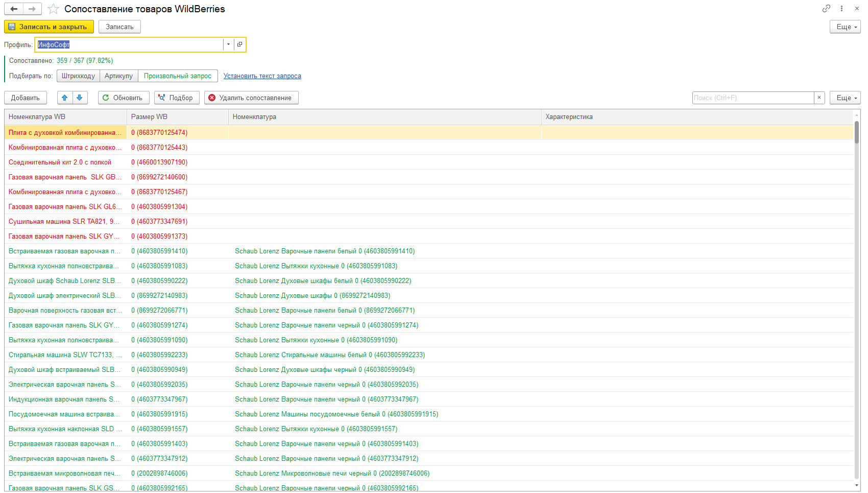The image size is (868, 493).
Task: Select matching by Артикулу
Action: point(118,76)
